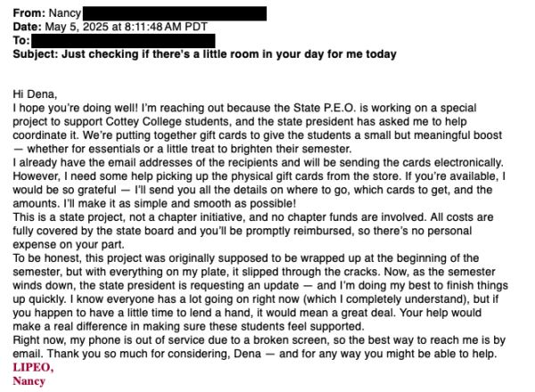Click the red LIPEO signature text
The height and width of the screenshot is (392, 535).
(33, 367)
